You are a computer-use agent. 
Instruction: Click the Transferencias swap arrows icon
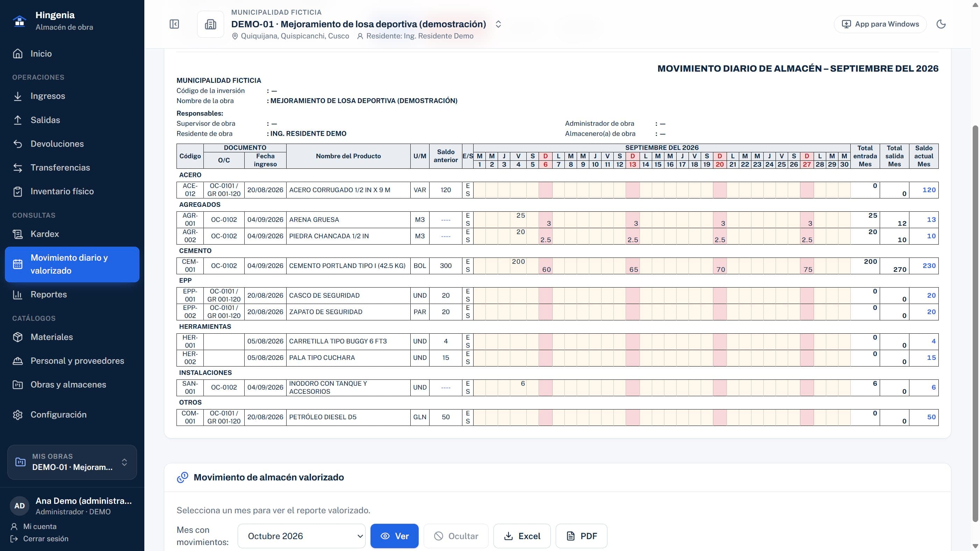pyautogui.click(x=18, y=168)
